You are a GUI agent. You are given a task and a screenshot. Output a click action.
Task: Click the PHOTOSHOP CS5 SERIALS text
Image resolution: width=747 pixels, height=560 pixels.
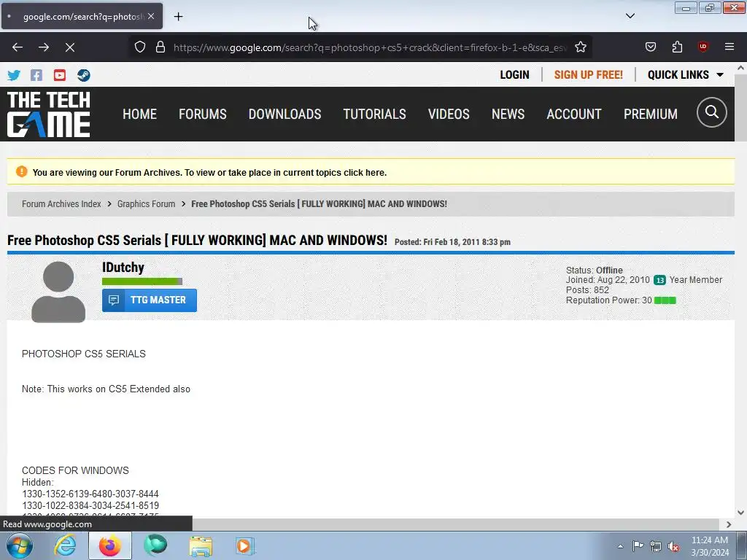tap(84, 354)
